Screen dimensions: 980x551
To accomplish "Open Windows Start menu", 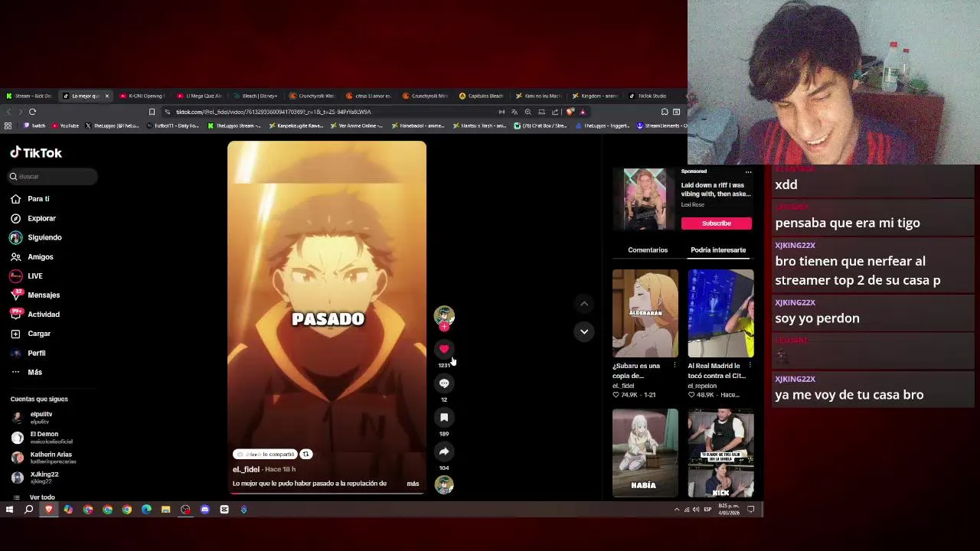I will 9,510.
